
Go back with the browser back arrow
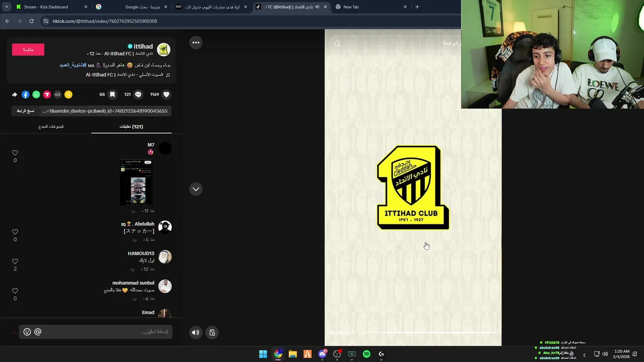(x=7, y=21)
